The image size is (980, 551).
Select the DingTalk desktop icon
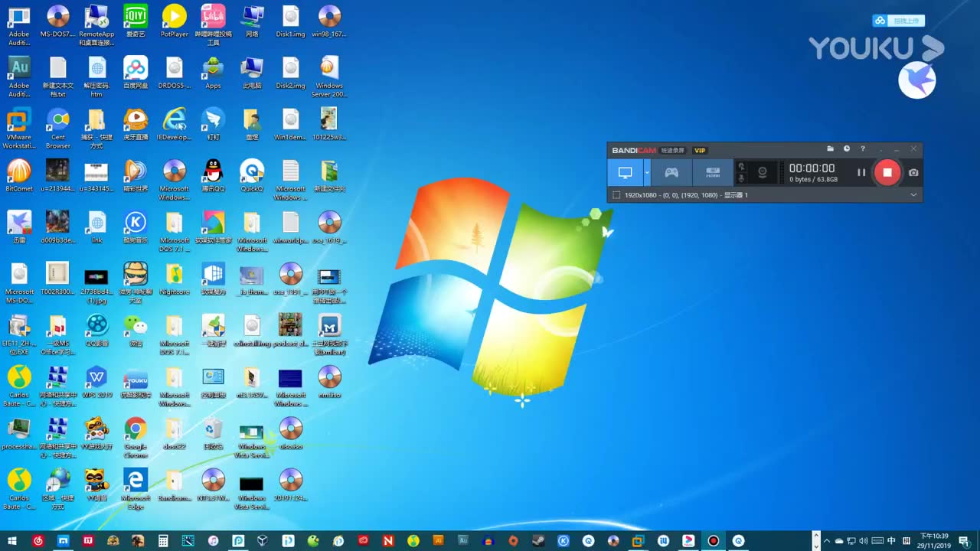(x=214, y=125)
